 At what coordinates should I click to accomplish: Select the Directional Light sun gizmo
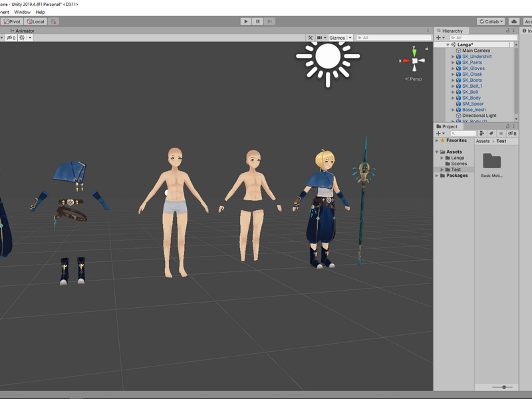(328, 58)
